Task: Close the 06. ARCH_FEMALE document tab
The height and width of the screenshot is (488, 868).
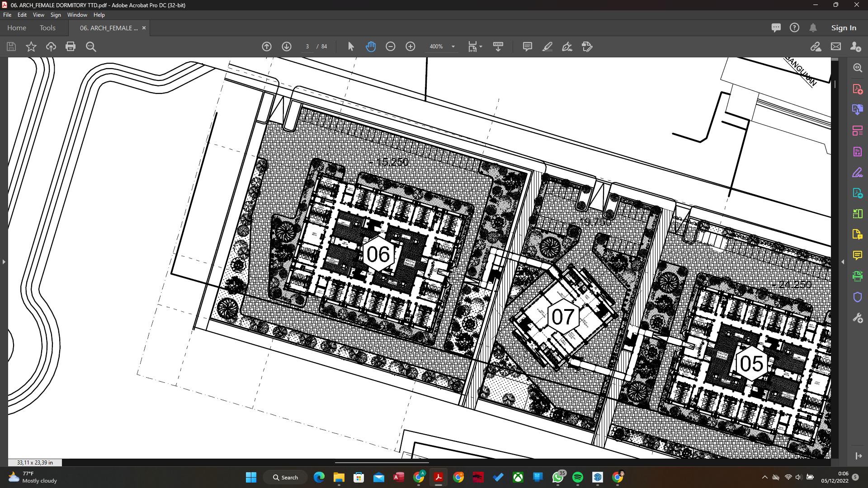Action: tap(144, 28)
